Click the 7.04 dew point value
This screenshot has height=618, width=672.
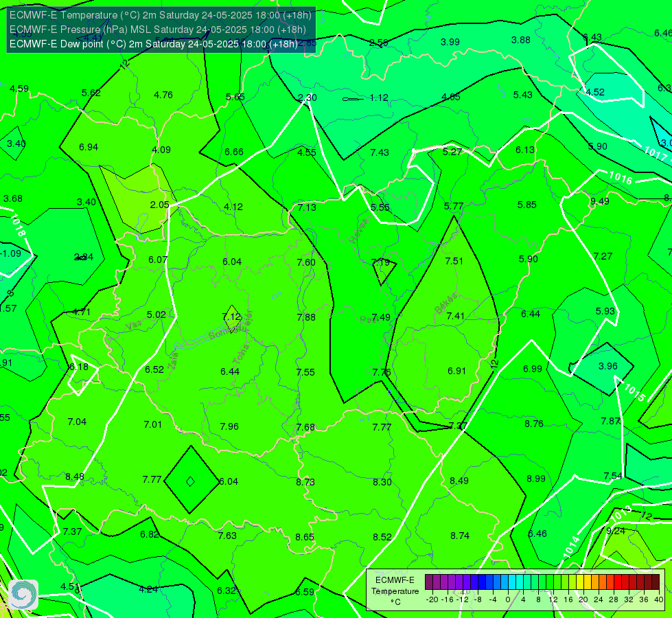pyautogui.click(x=77, y=422)
